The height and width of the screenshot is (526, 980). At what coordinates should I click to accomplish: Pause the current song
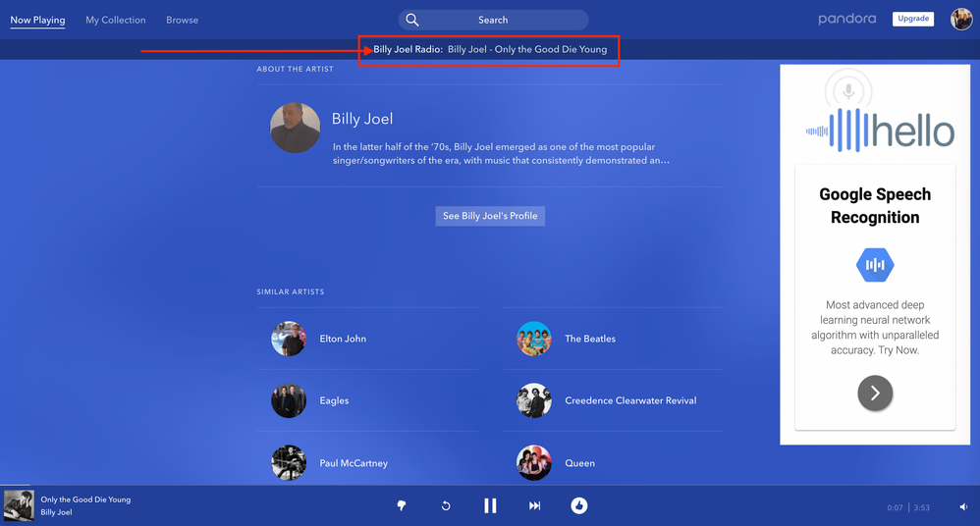click(x=490, y=505)
